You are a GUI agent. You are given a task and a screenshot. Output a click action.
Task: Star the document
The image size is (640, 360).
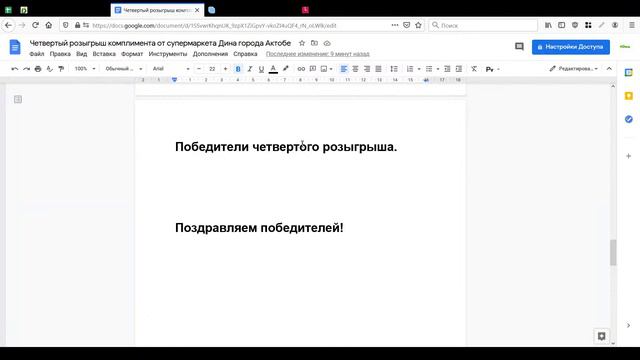[302, 43]
